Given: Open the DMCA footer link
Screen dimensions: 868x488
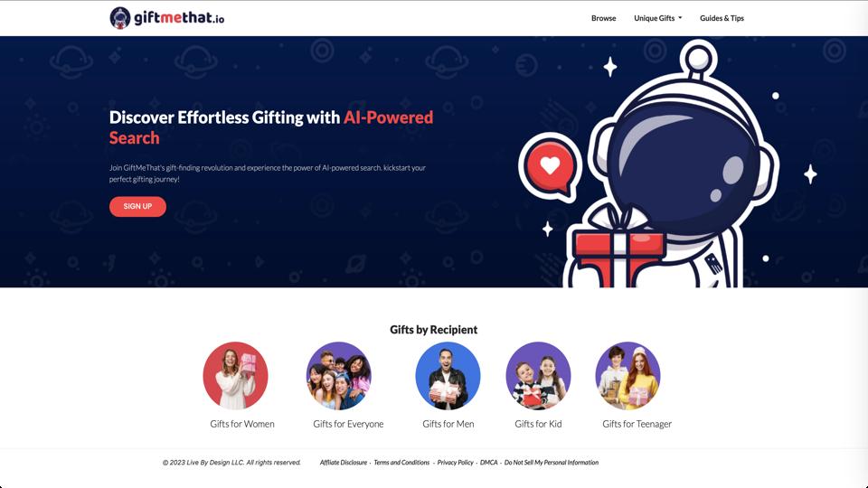Looking at the screenshot, I should 489,463.
